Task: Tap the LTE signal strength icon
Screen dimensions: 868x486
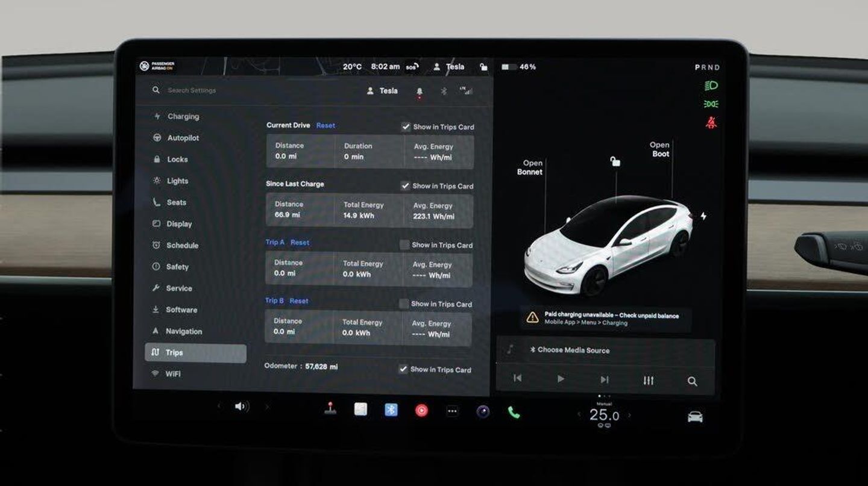Action: 465,90
